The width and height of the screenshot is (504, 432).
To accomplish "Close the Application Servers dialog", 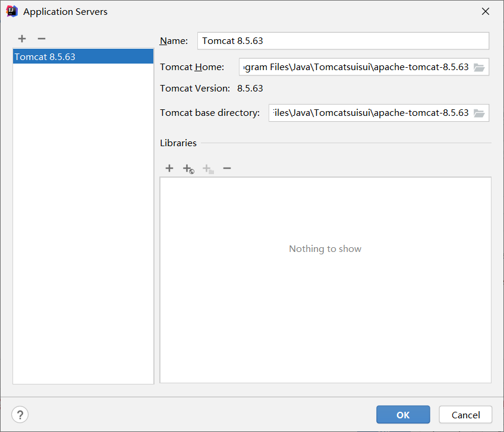I will coord(486,11).
